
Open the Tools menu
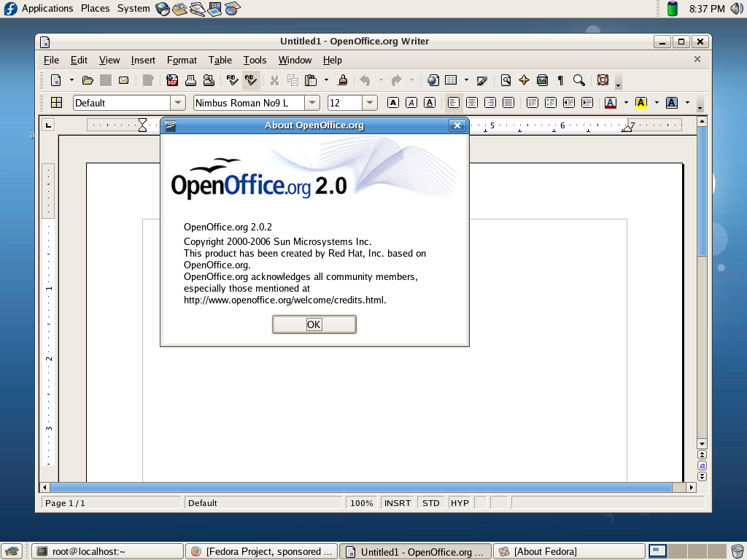[255, 60]
